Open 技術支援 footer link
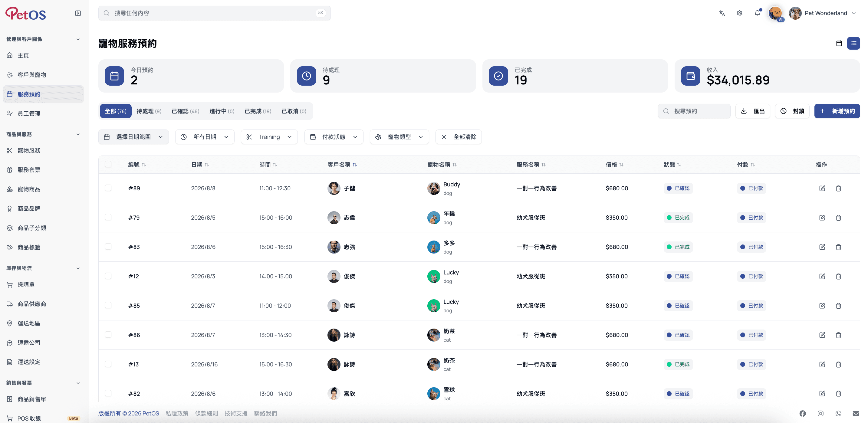 (236, 413)
